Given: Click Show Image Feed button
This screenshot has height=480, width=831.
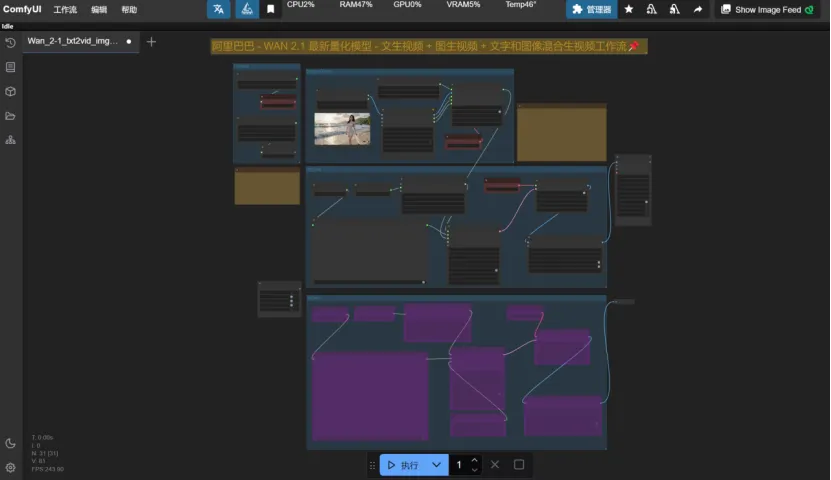Looking at the screenshot, I should click(x=767, y=10).
